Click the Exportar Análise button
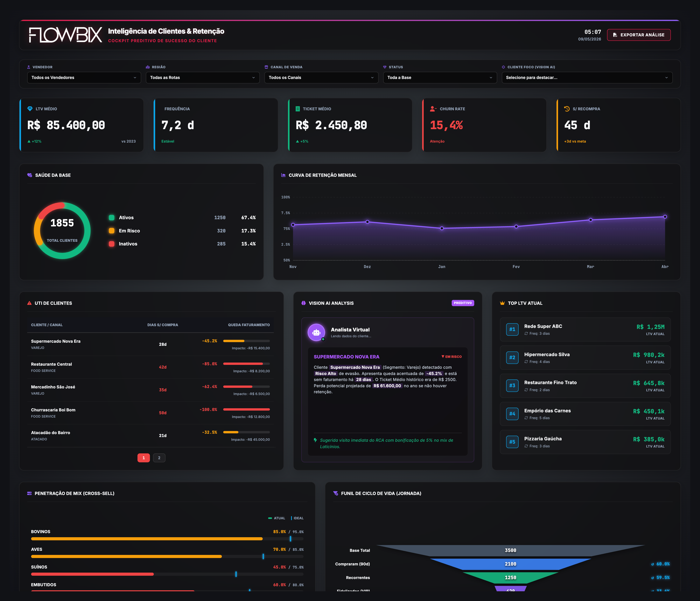Image resolution: width=700 pixels, height=601 pixels. pos(639,35)
